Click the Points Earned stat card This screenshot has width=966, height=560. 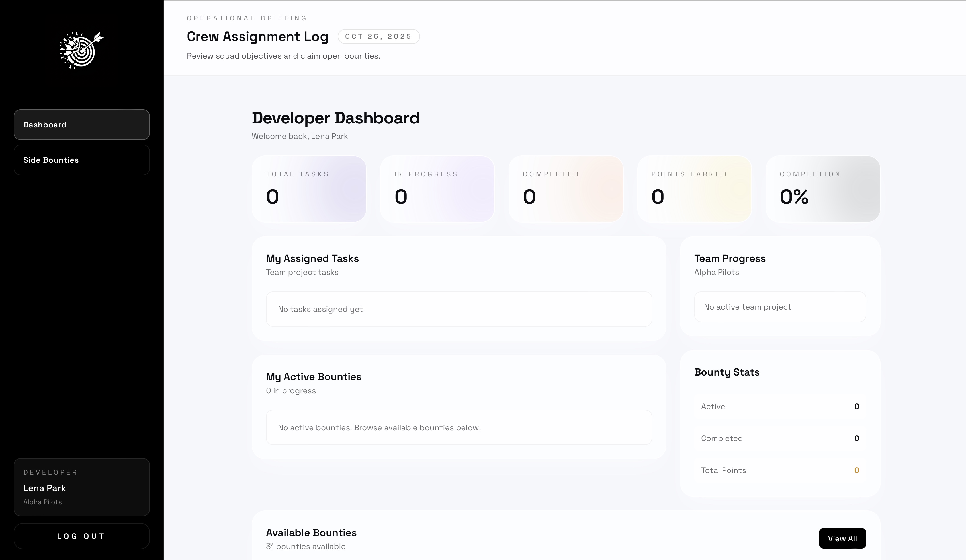694,189
